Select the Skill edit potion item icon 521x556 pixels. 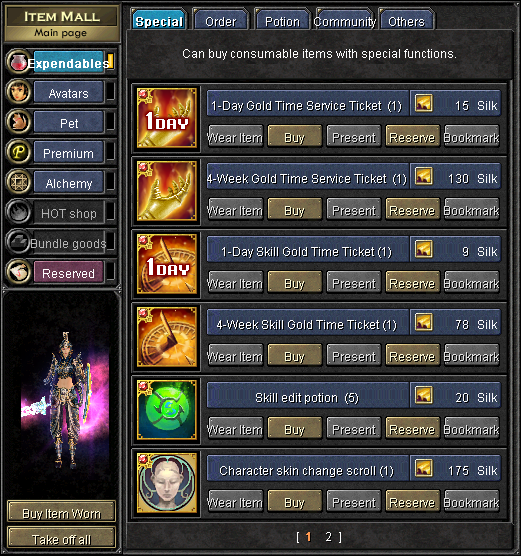pyautogui.click(x=167, y=410)
